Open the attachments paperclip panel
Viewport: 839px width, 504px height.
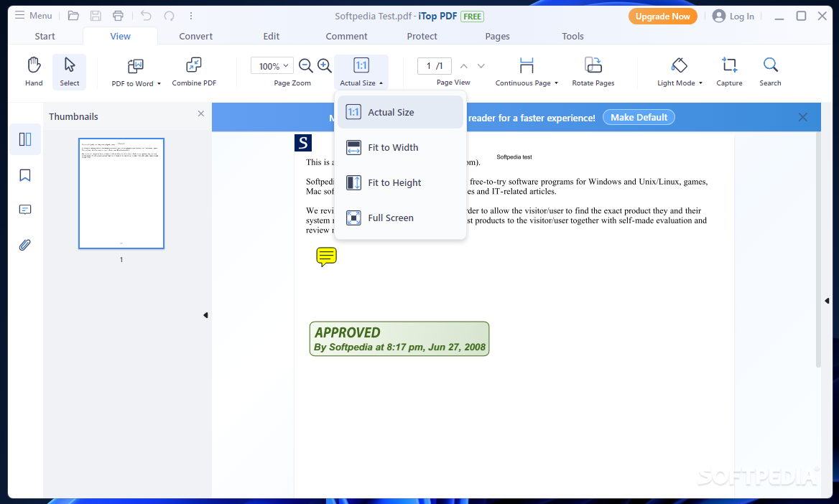[x=24, y=245]
